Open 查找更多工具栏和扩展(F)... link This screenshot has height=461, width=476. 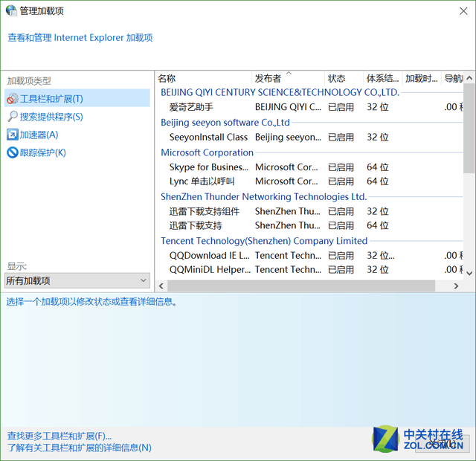tap(59, 436)
